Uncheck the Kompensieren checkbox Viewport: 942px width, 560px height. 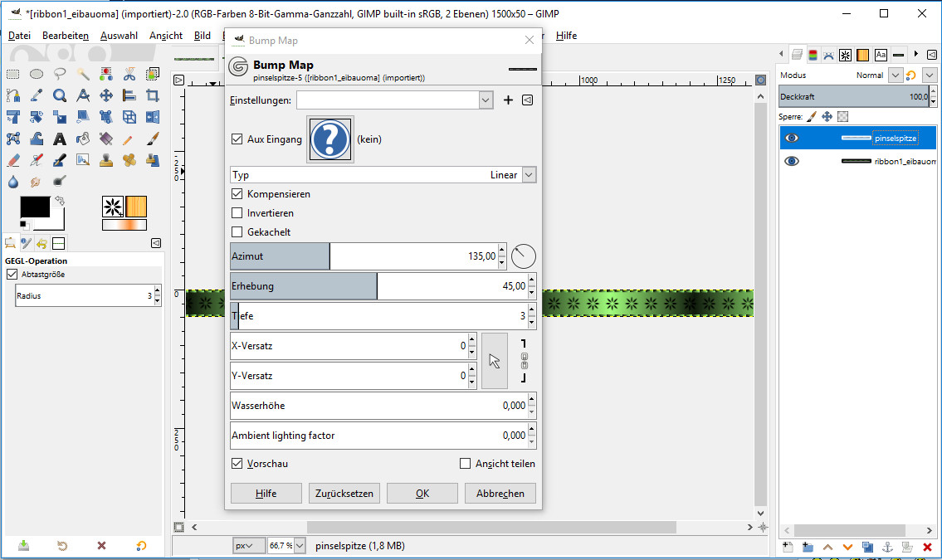(237, 194)
